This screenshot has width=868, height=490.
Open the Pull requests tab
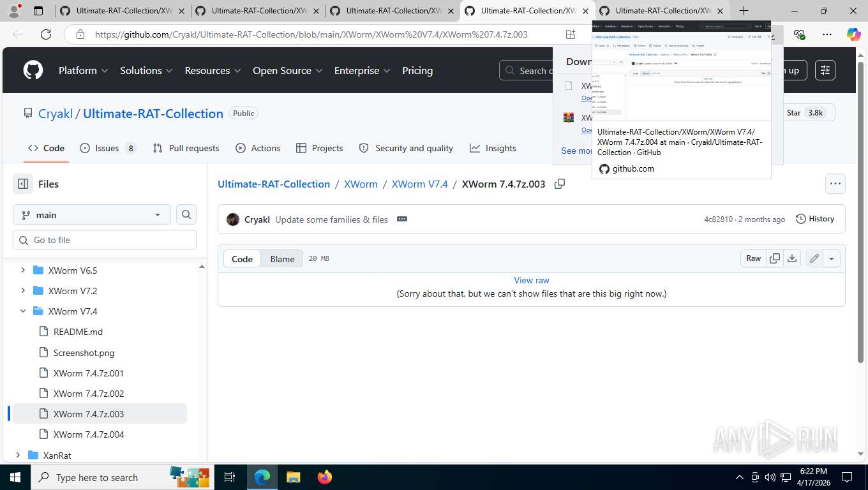186,148
